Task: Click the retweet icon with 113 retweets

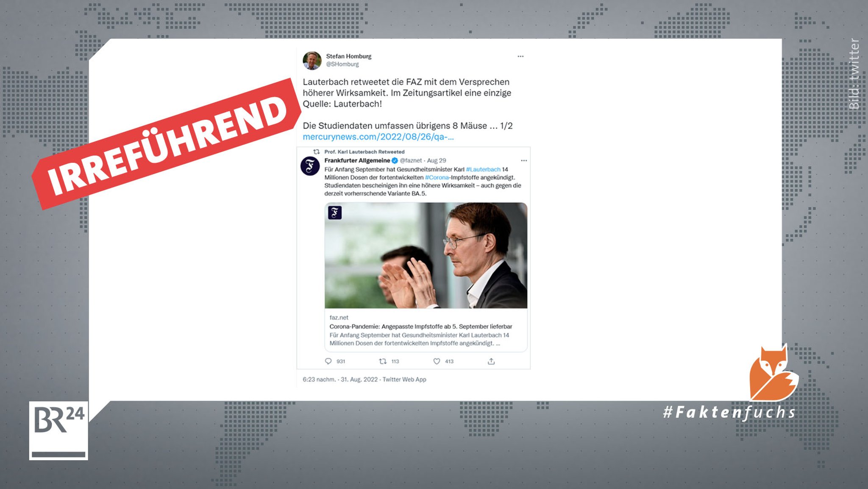Action: [x=383, y=361]
